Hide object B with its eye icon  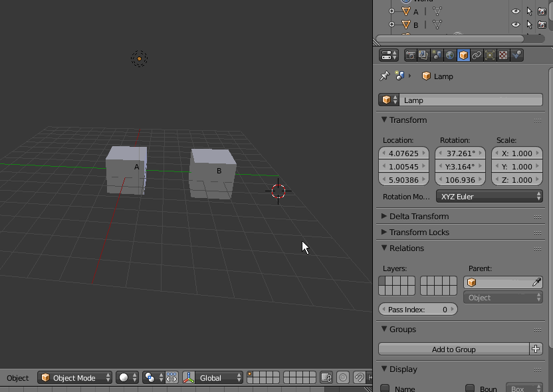coord(515,25)
